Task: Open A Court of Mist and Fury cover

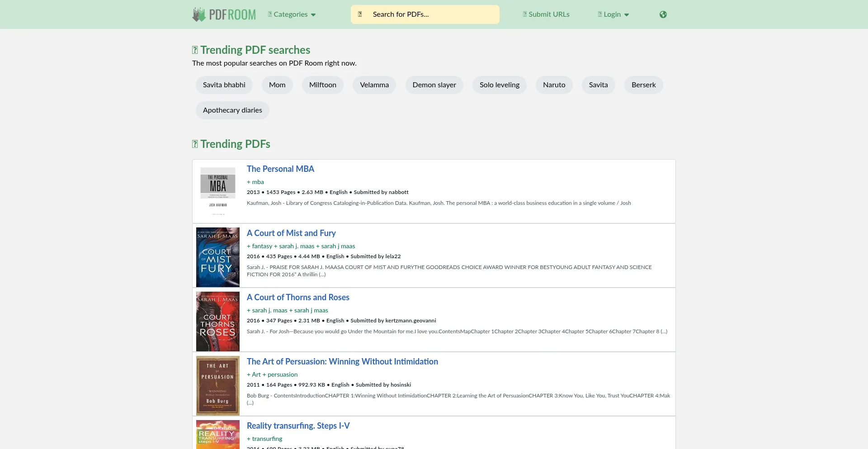Action: pos(218,257)
